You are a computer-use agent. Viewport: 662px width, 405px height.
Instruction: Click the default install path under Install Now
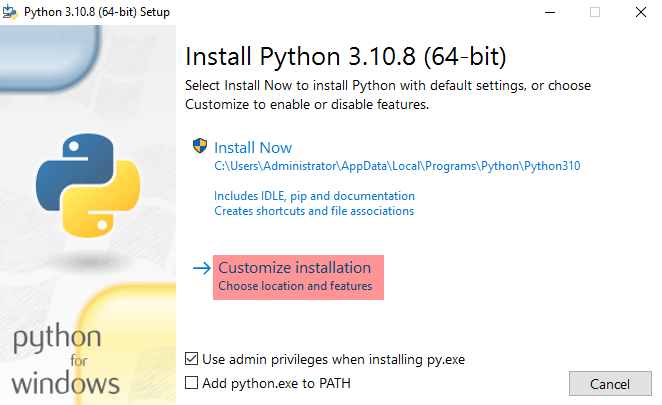coord(397,166)
